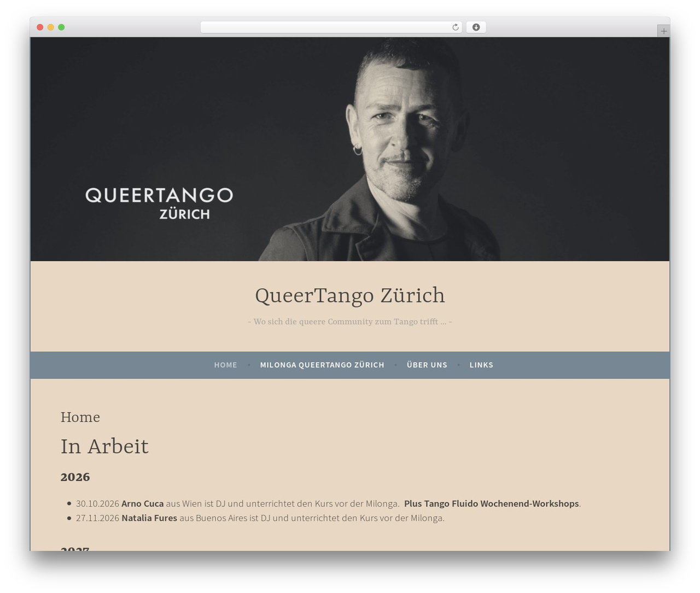Click the QueerTango Zürich header banner image
The height and width of the screenshot is (593, 700).
point(350,149)
